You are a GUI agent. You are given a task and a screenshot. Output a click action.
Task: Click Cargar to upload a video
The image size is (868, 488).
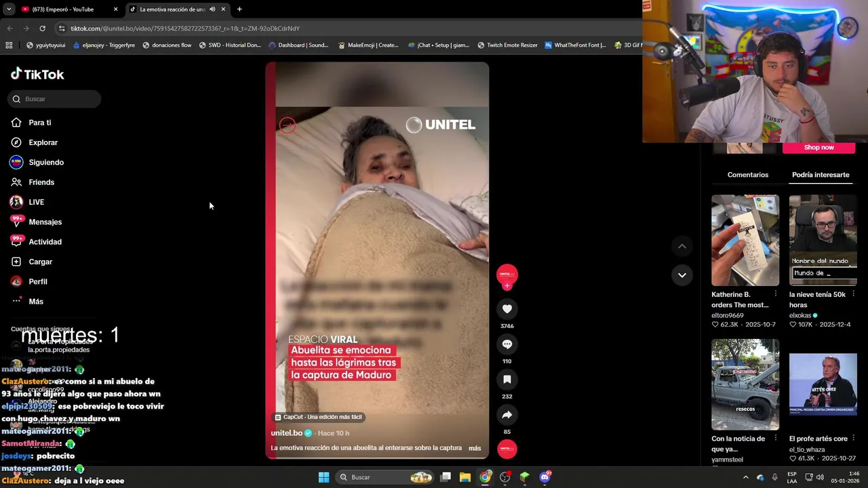pyautogui.click(x=40, y=262)
